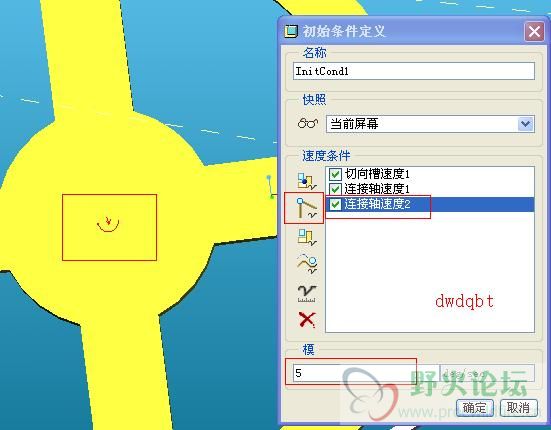The height and width of the screenshot is (430, 551).
Task: Uncheck the 切向槽速度1 checkbox
Action: pos(335,174)
